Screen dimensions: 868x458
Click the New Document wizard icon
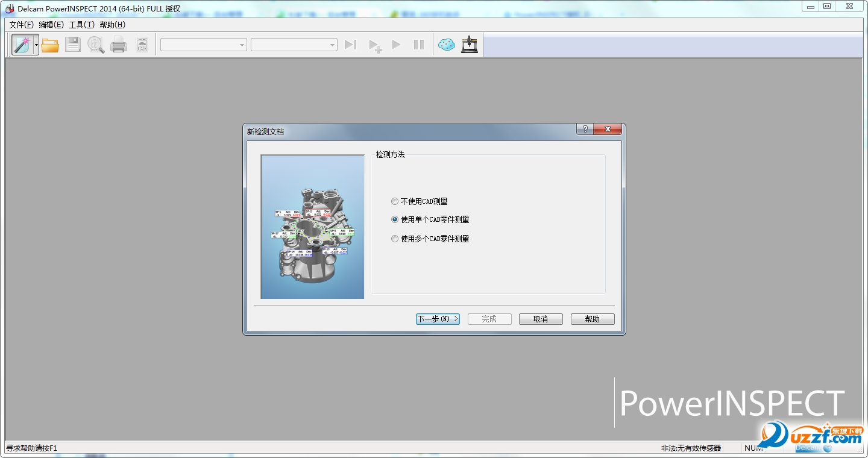[x=22, y=45]
